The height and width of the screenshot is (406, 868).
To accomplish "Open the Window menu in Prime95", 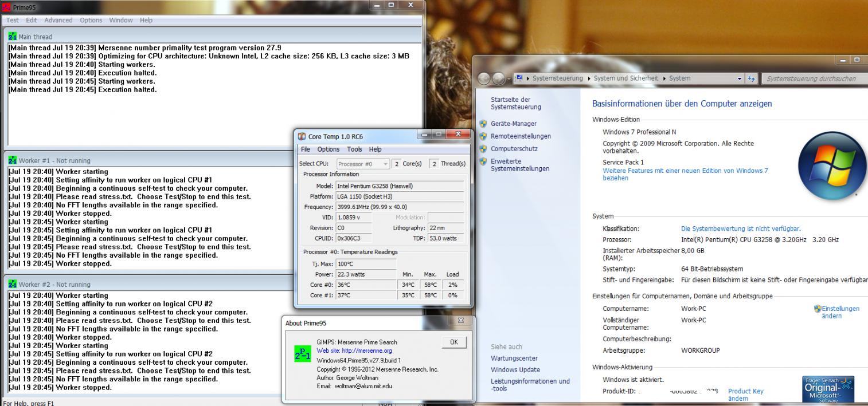I will pyautogui.click(x=121, y=20).
